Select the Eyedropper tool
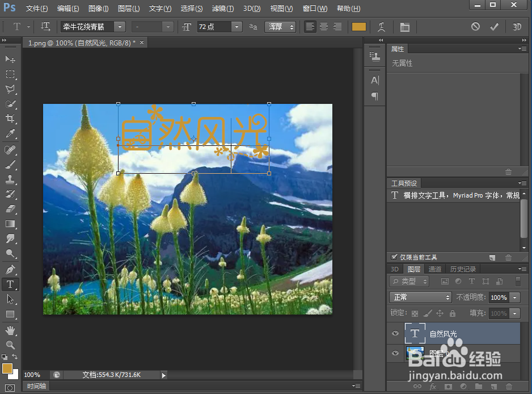The height and width of the screenshot is (394, 532). click(x=10, y=133)
